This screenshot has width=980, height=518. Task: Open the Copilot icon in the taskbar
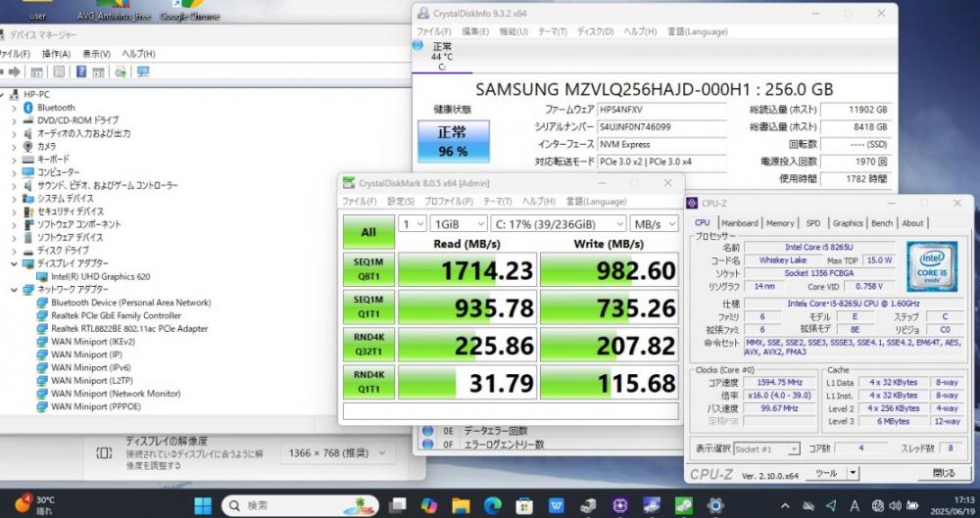pyautogui.click(x=429, y=505)
